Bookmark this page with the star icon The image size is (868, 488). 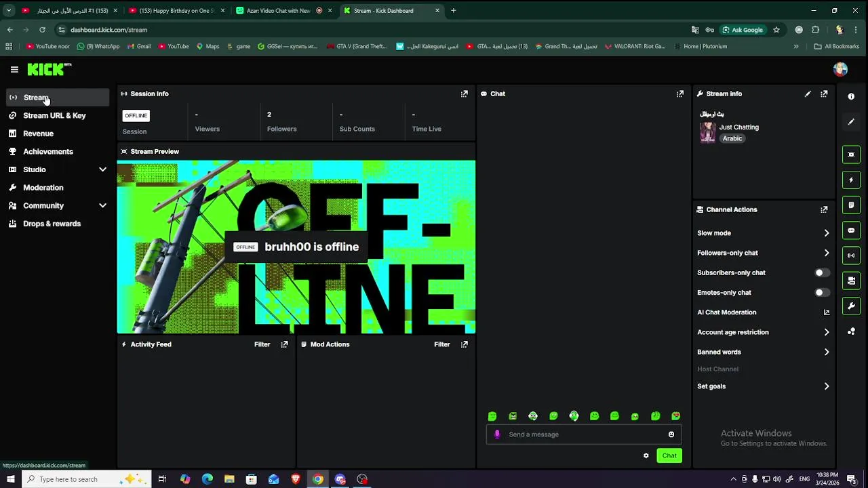tap(776, 30)
